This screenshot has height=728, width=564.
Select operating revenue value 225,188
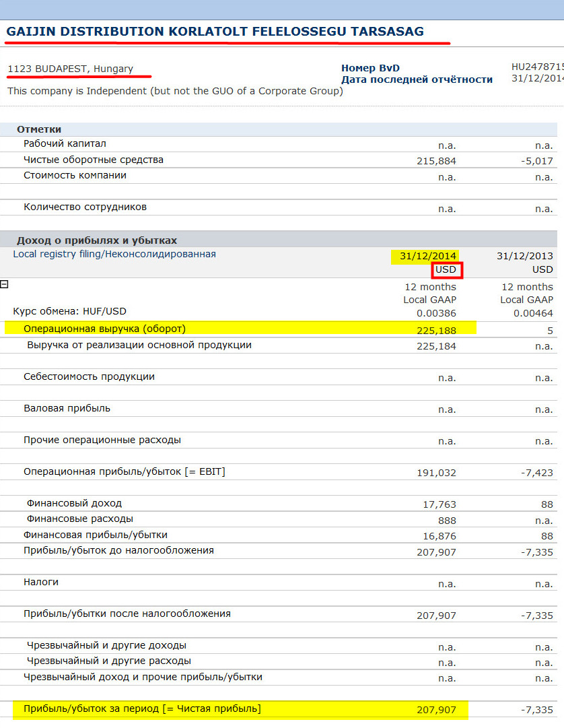(x=436, y=331)
